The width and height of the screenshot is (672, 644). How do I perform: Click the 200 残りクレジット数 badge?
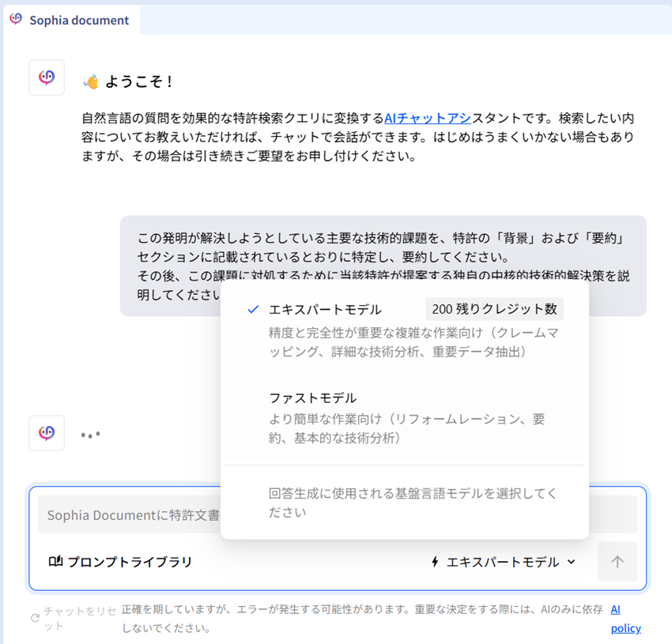[495, 309]
